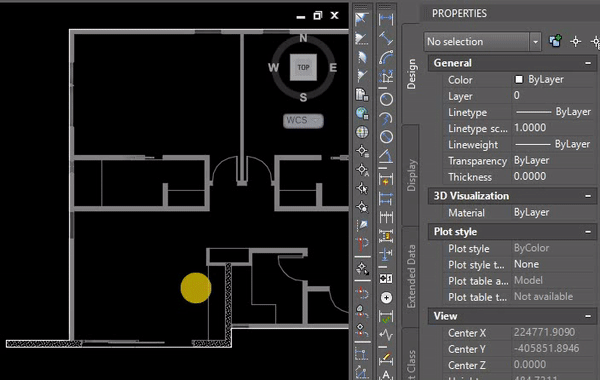The image size is (600, 380).
Task: Click the globe with grid icon
Action: (362, 132)
